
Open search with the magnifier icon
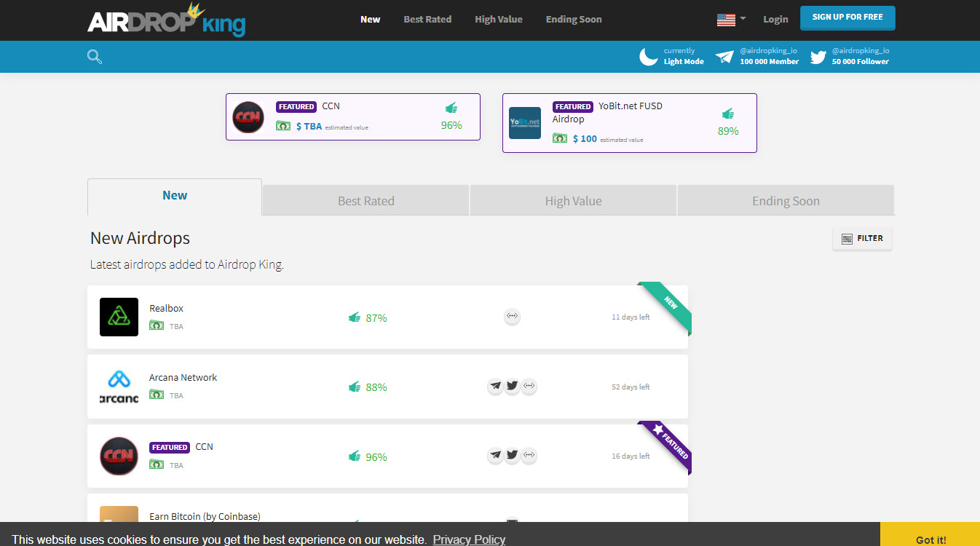tap(95, 57)
